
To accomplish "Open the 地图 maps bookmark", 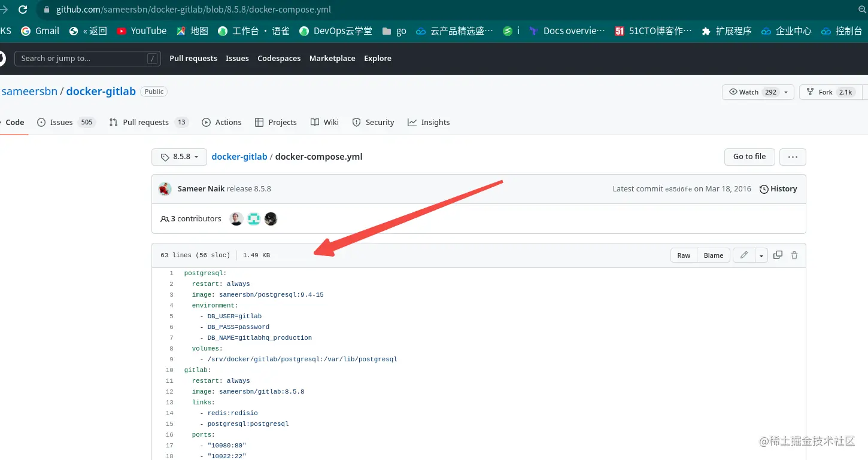I will coord(192,31).
